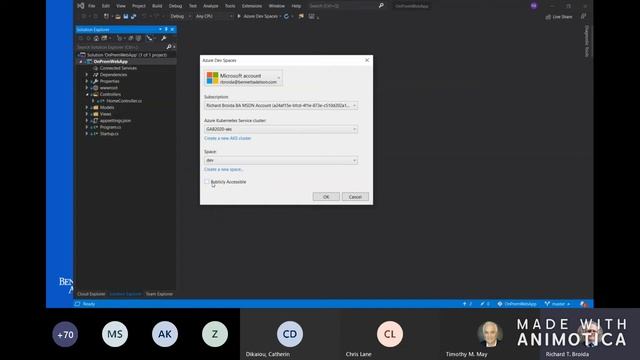640x360 pixels.
Task: Select Startup.cs file
Action: [109, 133]
